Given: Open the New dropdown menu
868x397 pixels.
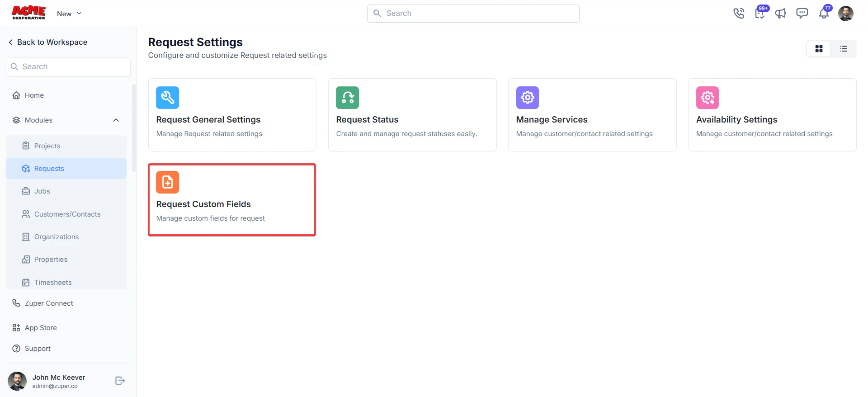Looking at the screenshot, I should tap(69, 14).
